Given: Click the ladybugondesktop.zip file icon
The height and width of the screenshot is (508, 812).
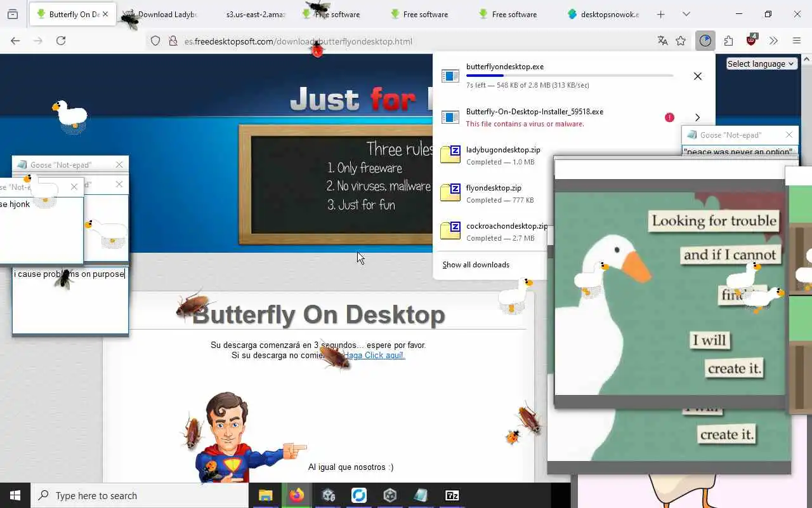Looking at the screenshot, I should (x=450, y=154).
